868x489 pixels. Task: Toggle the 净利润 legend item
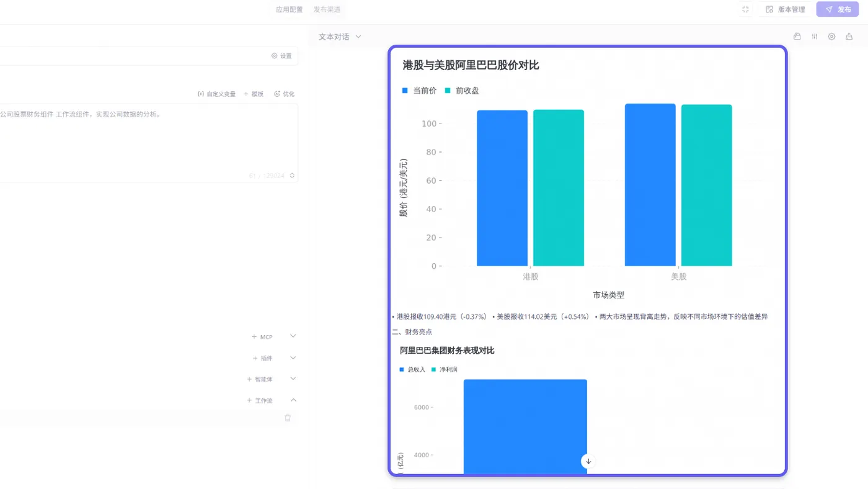[x=445, y=370]
